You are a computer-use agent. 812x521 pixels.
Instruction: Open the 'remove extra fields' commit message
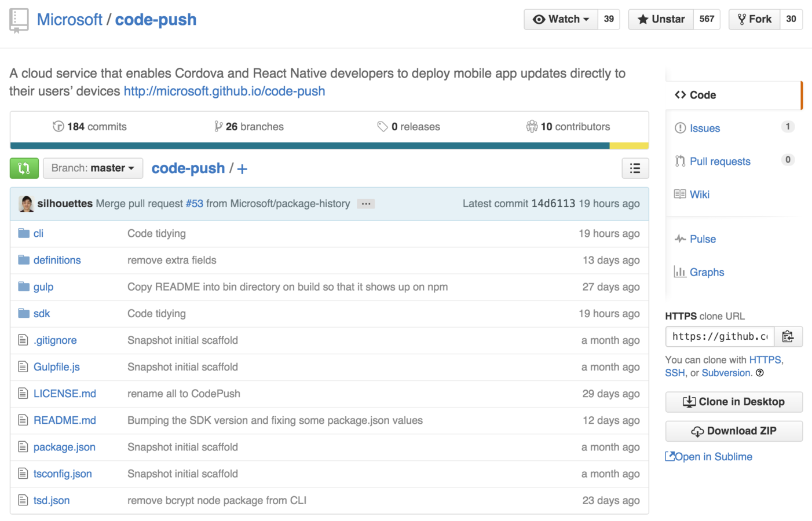pos(172,260)
